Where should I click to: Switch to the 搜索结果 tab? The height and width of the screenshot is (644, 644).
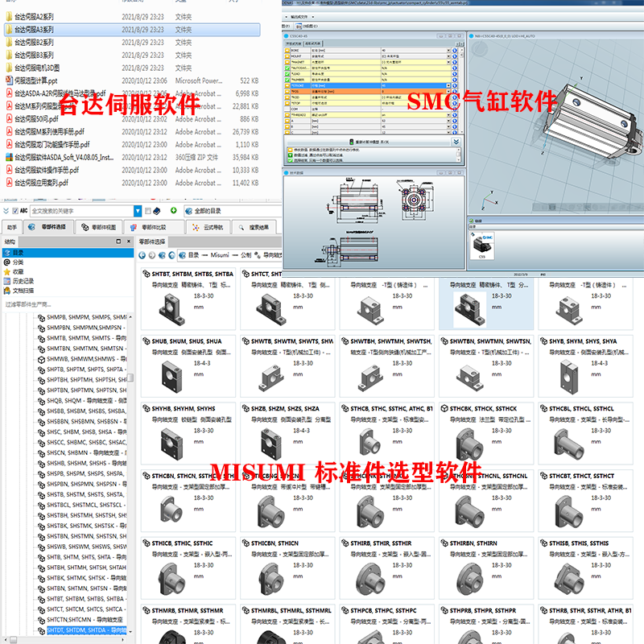point(254,227)
